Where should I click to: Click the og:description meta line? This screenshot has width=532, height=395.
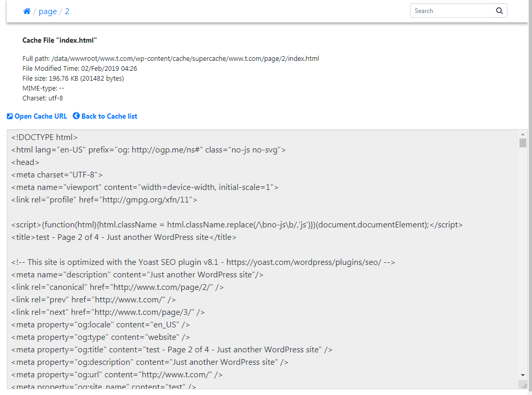(x=150, y=362)
